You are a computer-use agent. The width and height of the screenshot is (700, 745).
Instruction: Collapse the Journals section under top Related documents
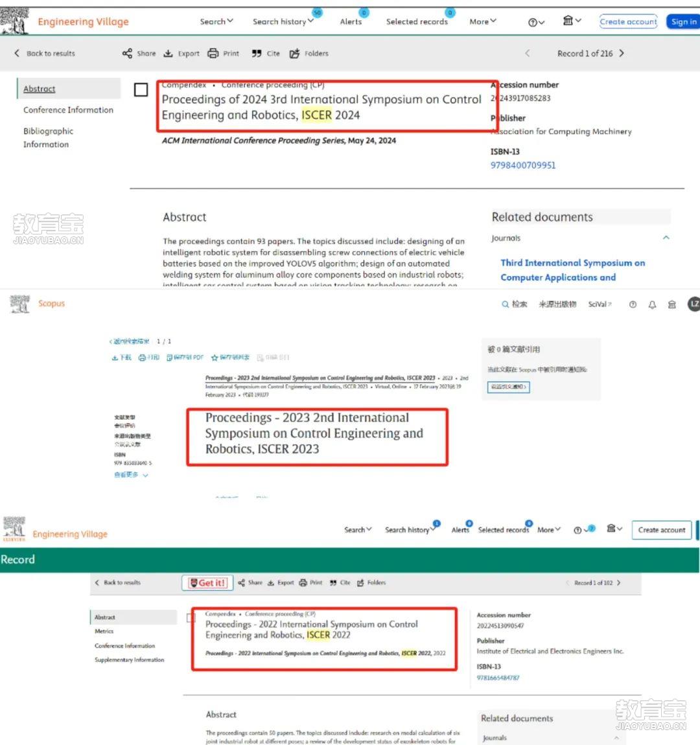(x=666, y=238)
